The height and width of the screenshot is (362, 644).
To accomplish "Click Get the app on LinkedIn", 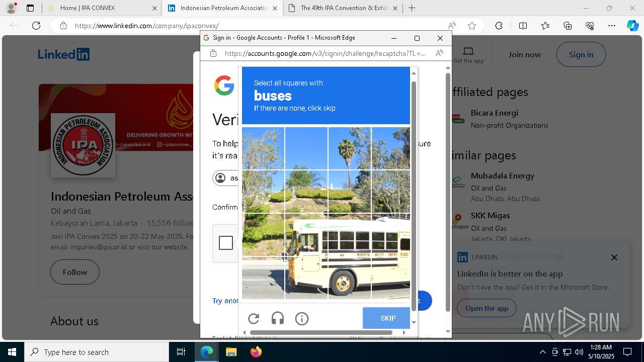I will [x=468, y=55].
